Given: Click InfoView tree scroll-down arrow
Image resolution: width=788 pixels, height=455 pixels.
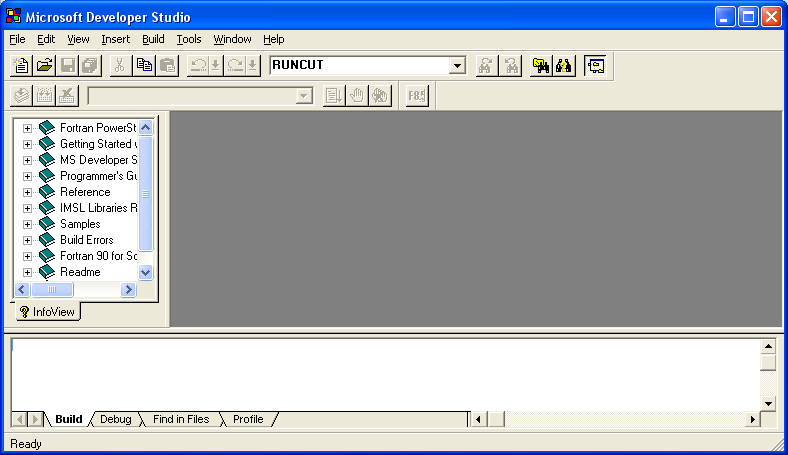Looking at the screenshot, I should [x=146, y=272].
